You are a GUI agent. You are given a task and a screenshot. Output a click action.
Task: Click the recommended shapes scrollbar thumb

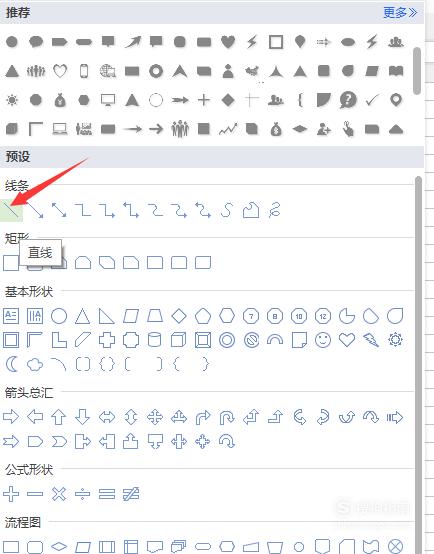click(417, 71)
